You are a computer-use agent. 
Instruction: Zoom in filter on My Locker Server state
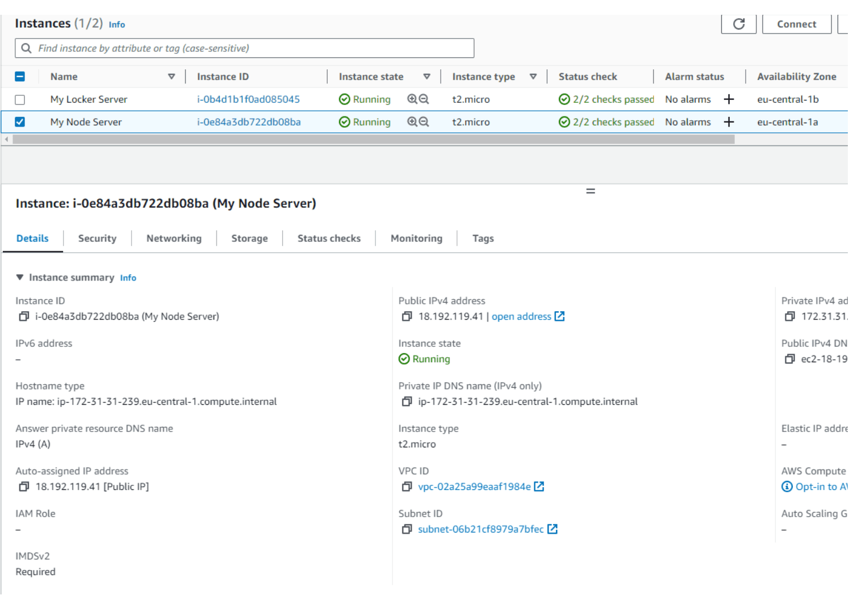(412, 99)
